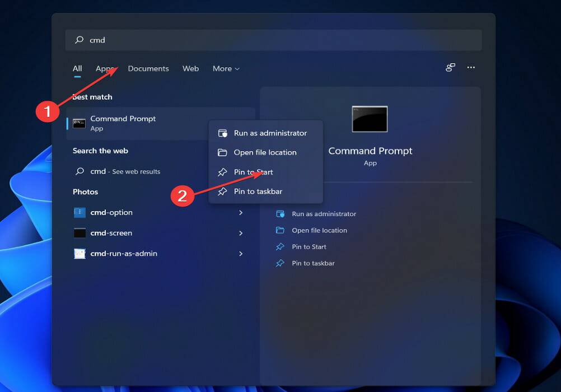Screen dimensions: 561x392
Task: Click the magnifying glass search icon
Action: 79,40
